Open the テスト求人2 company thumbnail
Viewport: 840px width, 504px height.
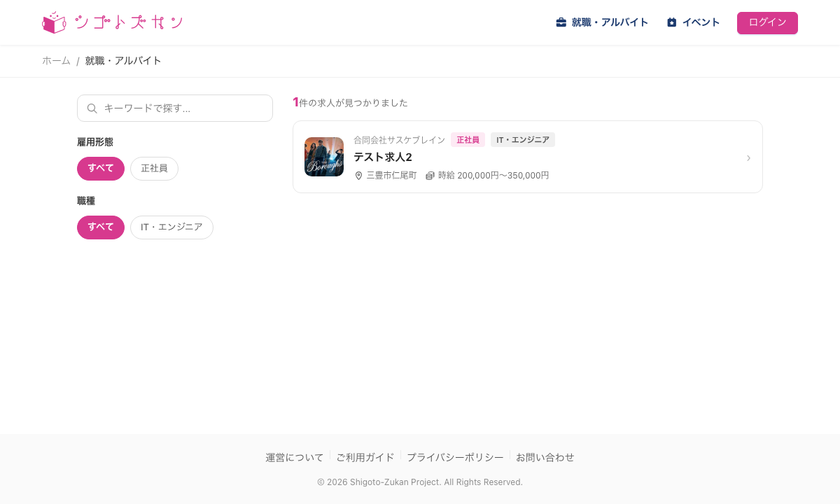(x=324, y=157)
